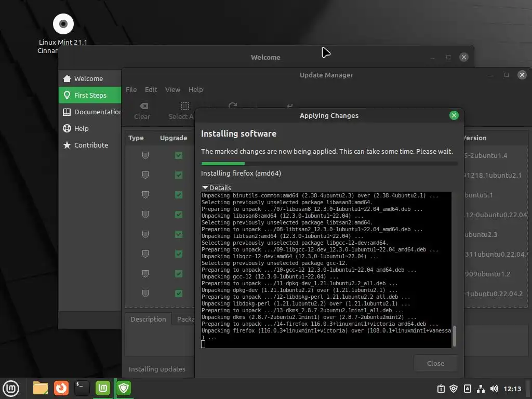Viewport: 532px width, 399px height.
Task: Click the 'Installing firefox (amd64)' status text
Action: point(241,174)
